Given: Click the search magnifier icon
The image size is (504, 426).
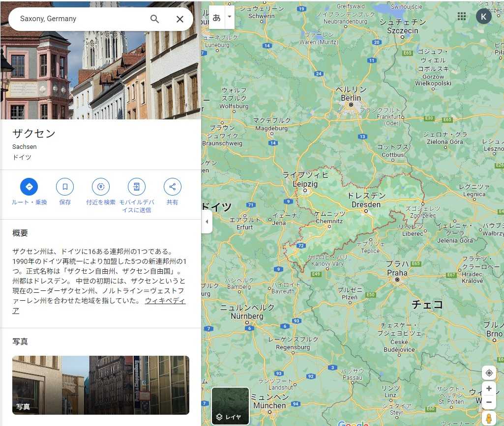Looking at the screenshot, I should [154, 19].
